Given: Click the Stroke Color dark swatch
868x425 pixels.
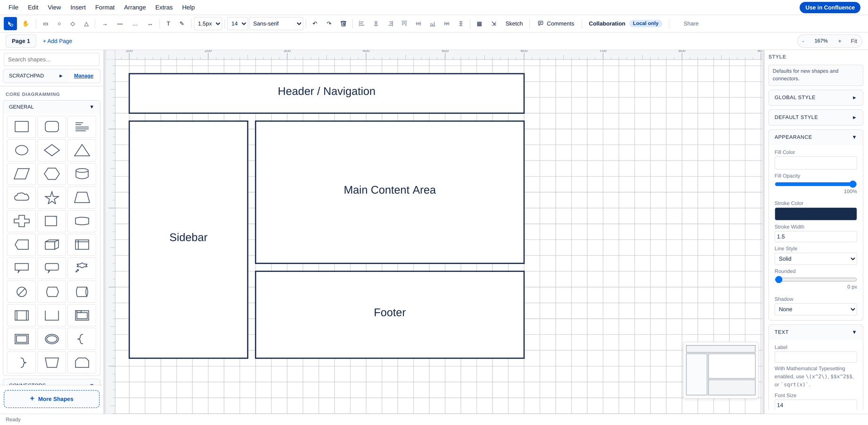Looking at the screenshot, I should 816,214.
